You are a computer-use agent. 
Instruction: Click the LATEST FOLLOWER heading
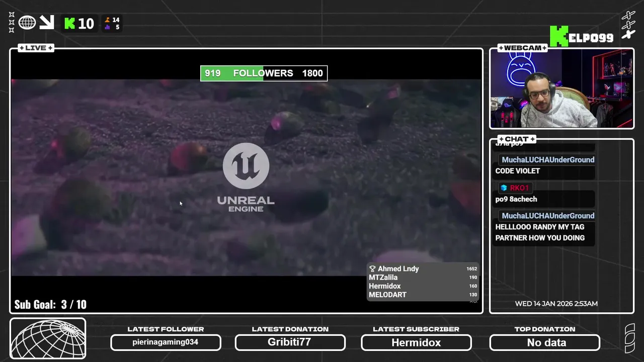click(x=166, y=329)
